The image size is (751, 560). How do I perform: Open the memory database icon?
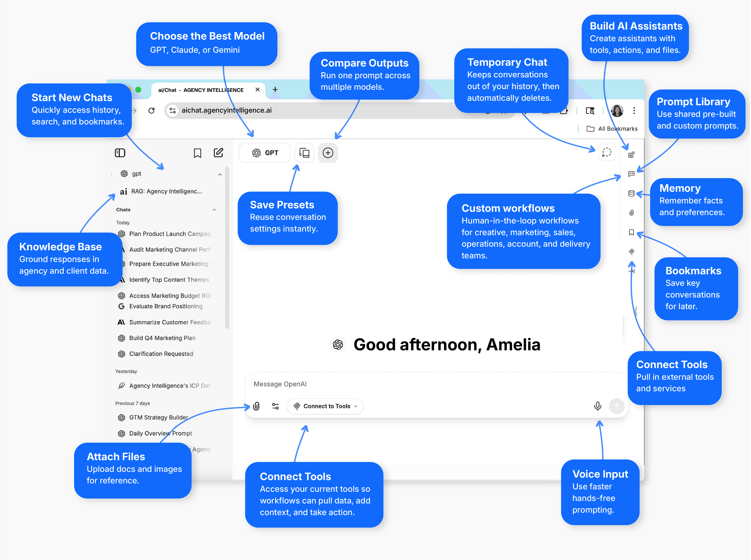tap(631, 194)
